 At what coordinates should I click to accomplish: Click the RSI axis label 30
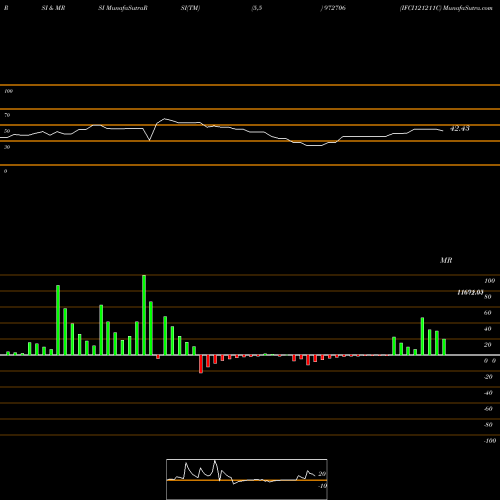click(x=7, y=147)
